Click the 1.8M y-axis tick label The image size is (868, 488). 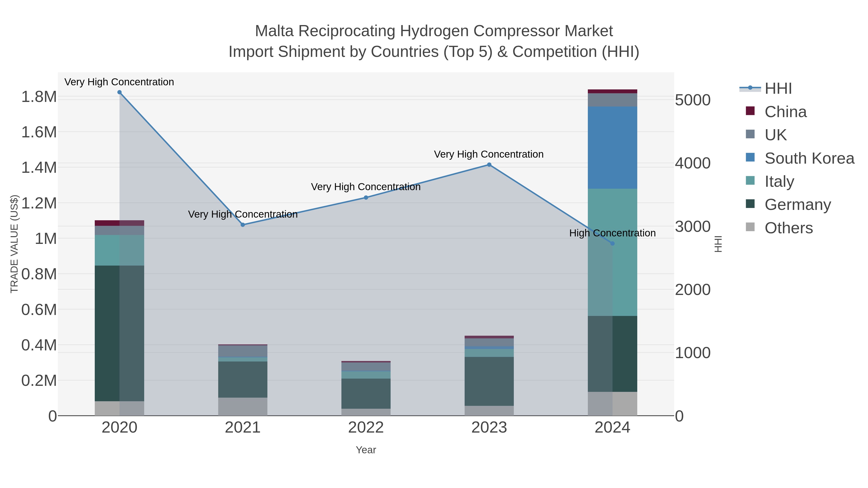point(39,97)
